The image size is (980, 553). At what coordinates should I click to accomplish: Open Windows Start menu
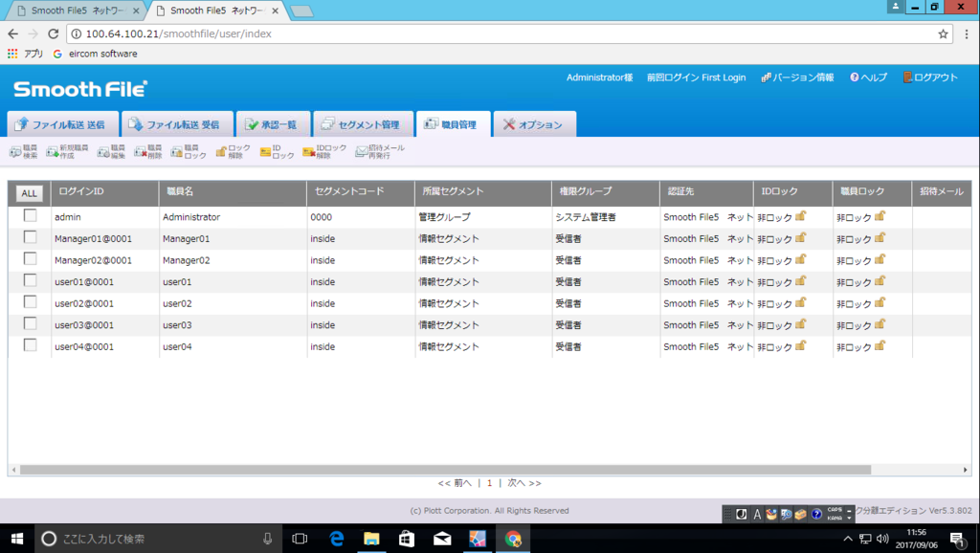tap(17, 539)
